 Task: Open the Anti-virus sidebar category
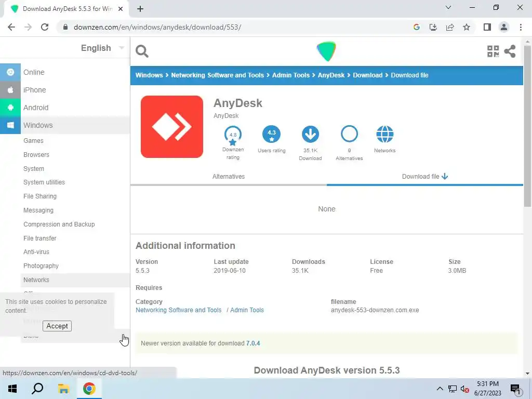[36, 252]
